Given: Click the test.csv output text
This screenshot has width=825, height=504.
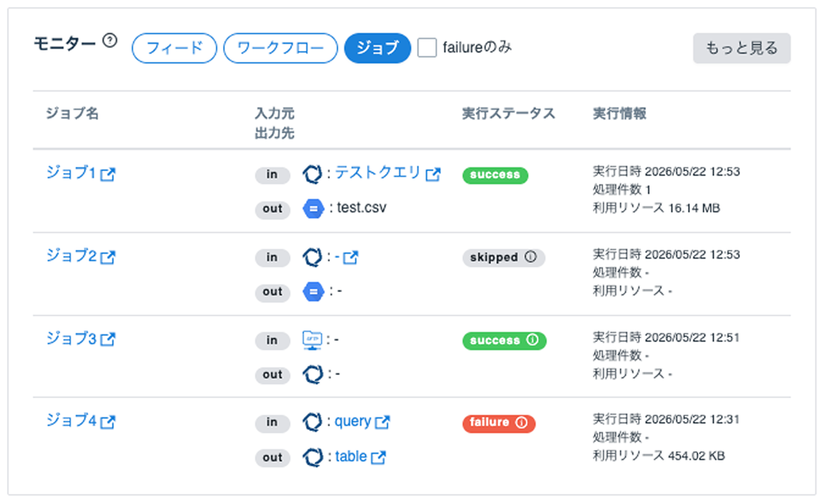Looking at the screenshot, I should click(362, 208).
